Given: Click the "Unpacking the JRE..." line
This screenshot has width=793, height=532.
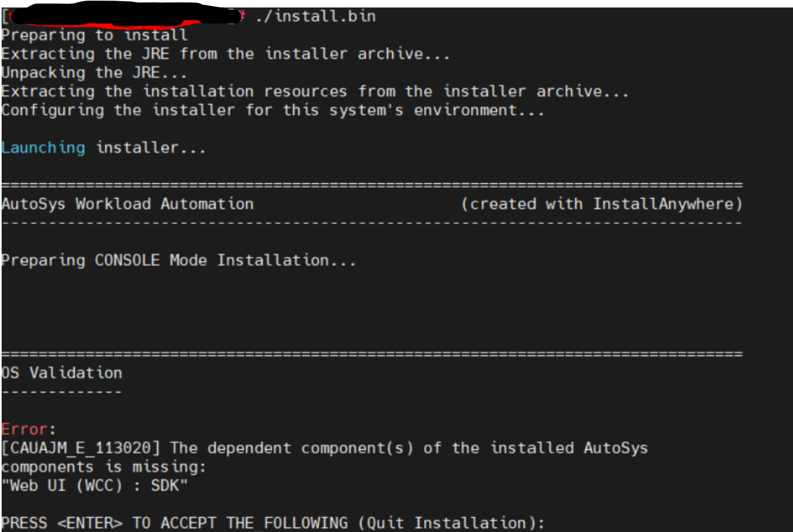Looking at the screenshot, I should tap(94, 73).
